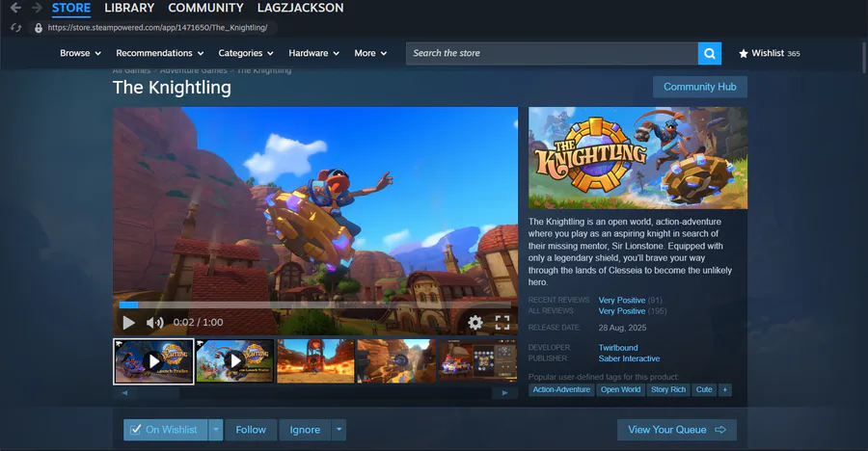
Task: Open the Community Hub
Action: [x=700, y=87]
